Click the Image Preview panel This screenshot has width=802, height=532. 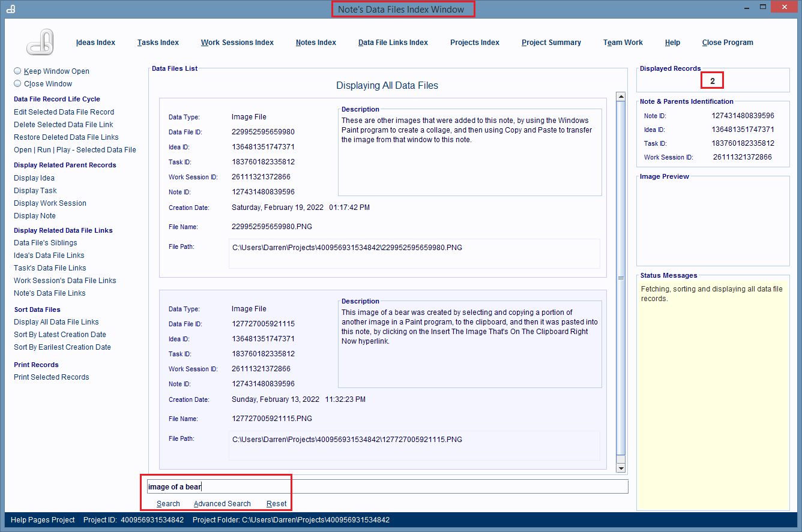coord(713,222)
